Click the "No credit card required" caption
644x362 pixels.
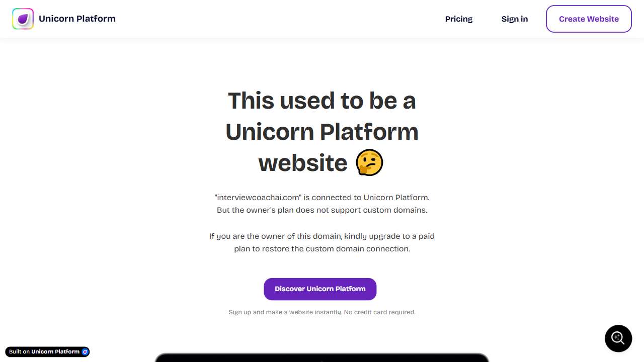coord(379,312)
